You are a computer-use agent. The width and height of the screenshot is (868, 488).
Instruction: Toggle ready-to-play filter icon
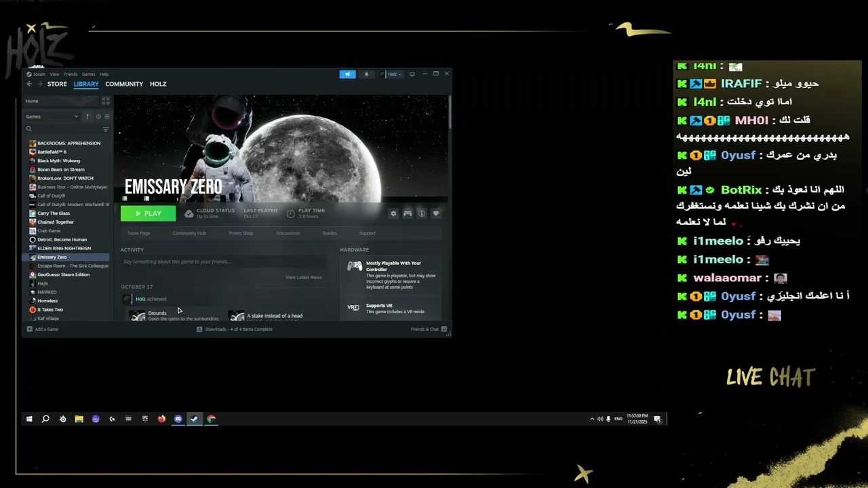(x=106, y=117)
